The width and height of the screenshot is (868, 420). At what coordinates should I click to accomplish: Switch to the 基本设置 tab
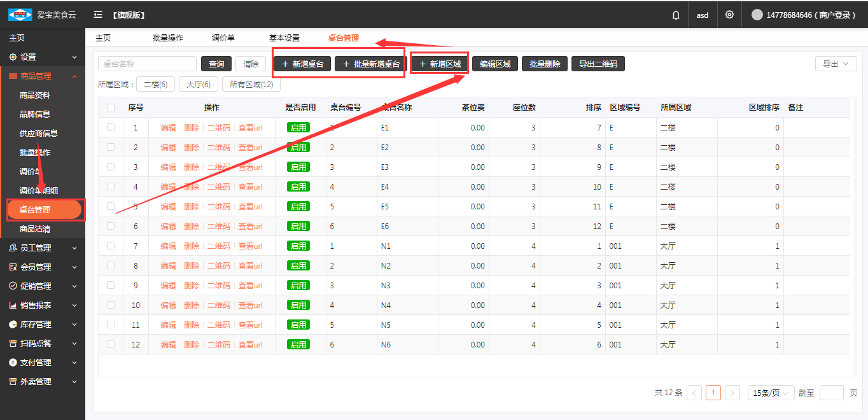pyautogui.click(x=284, y=38)
